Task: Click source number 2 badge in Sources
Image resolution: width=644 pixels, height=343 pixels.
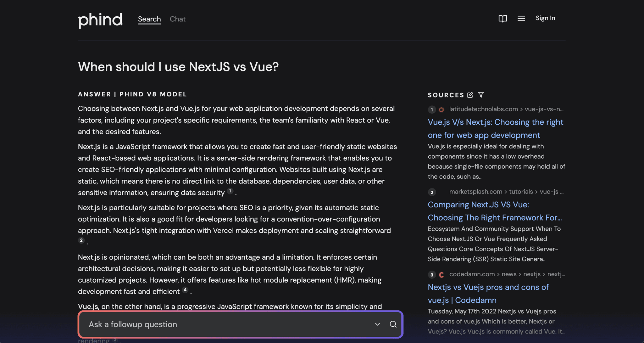Action: [432, 192]
